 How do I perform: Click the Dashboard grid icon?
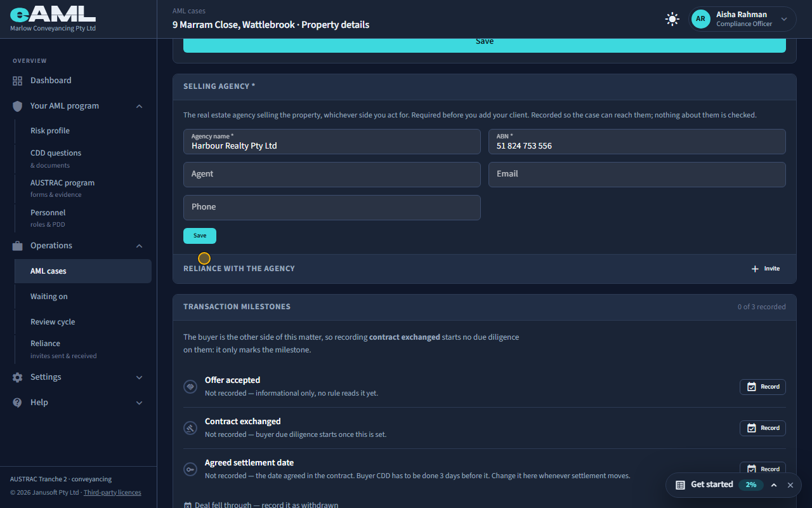click(18, 81)
